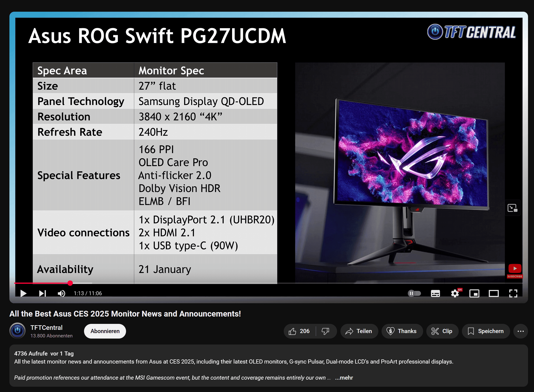Image resolution: width=534 pixels, height=392 pixels.
Task: Enable theater mode view
Action: 493,294
